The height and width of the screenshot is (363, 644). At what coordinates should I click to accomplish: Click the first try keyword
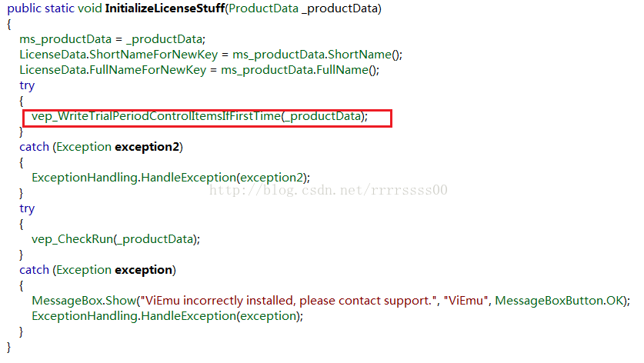click(x=27, y=86)
